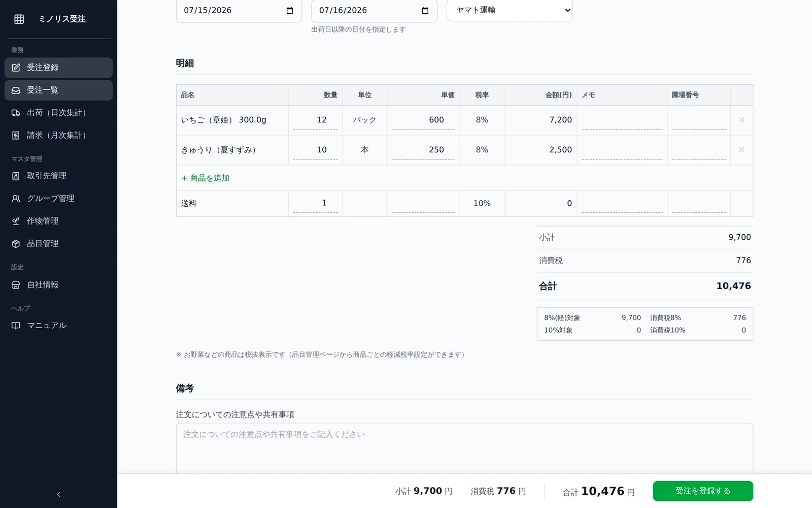The image size is (812, 508).
Task: Click the パック unit cell
Action: click(x=364, y=120)
